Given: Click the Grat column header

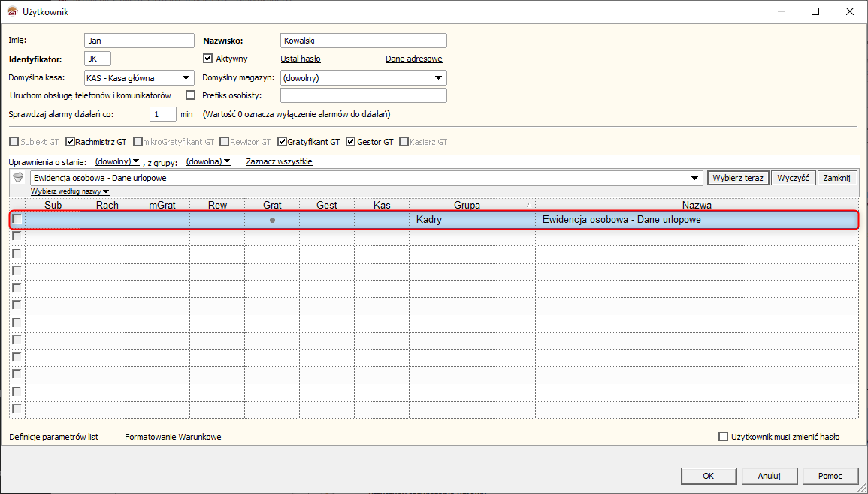Looking at the screenshot, I should pyautogui.click(x=272, y=205).
